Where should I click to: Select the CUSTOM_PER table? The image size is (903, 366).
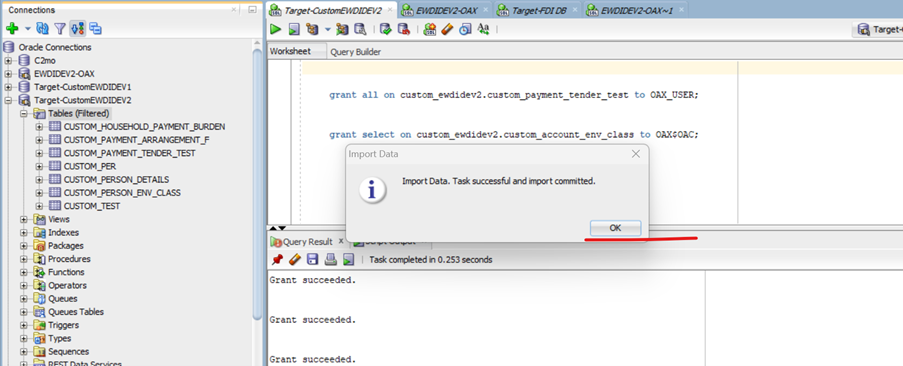(x=90, y=166)
